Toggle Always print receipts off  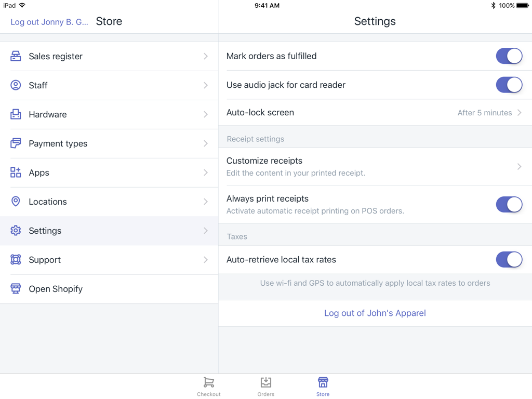click(x=509, y=204)
